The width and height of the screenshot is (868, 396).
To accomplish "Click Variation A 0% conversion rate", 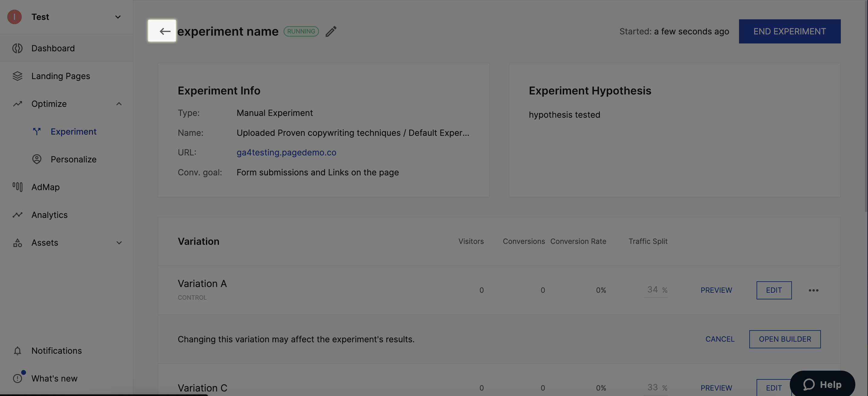I will tap(601, 290).
